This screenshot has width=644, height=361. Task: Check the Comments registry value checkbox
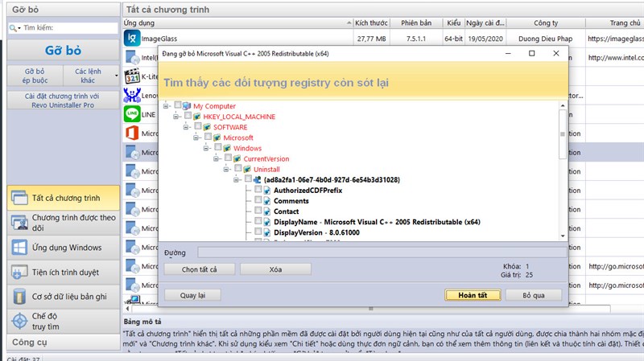pos(258,200)
